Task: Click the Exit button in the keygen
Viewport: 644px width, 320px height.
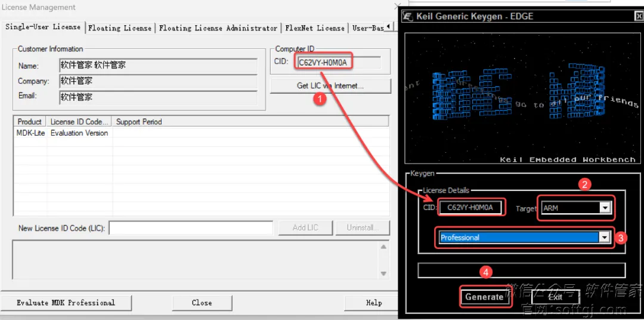Action: [555, 297]
